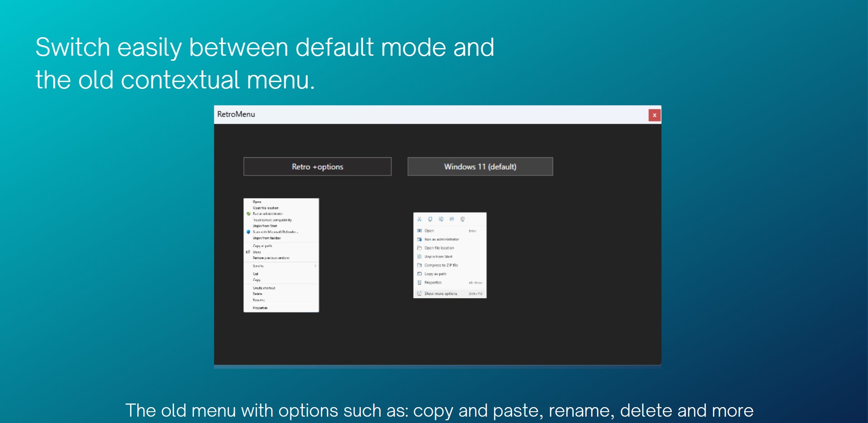Click the Compress to ZIP file icon
Image resolution: width=868 pixels, height=423 pixels.
point(419,265)
